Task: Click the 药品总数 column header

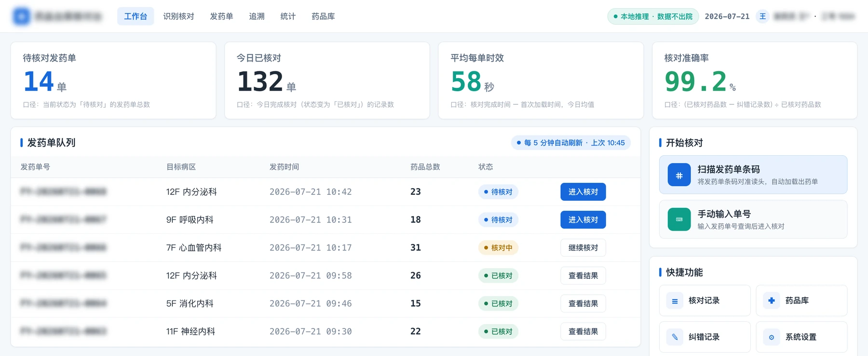Action: [x=425, y=167]
